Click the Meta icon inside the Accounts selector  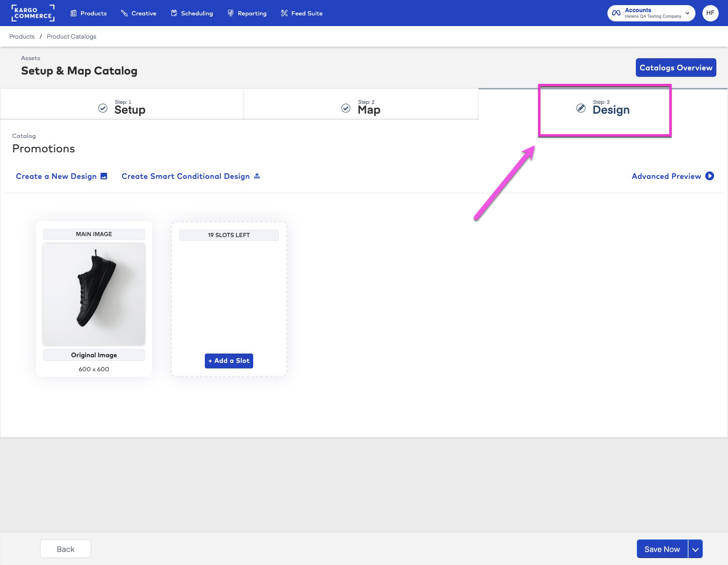[616, 13]
